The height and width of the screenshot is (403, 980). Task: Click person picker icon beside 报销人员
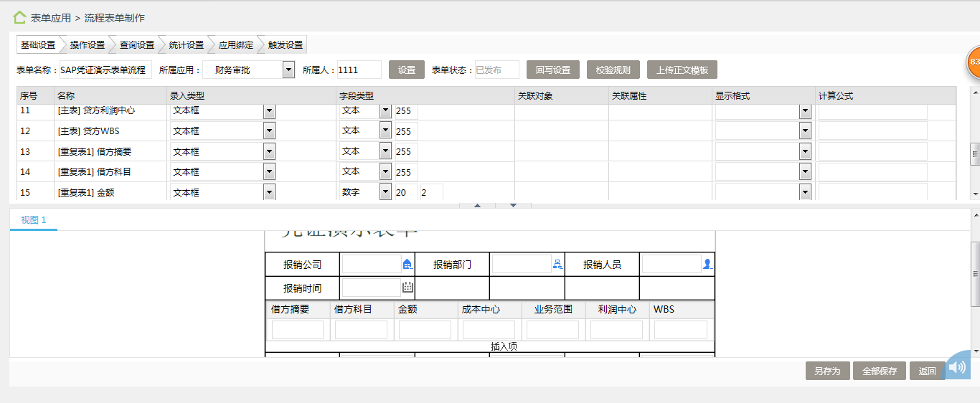point(707,265)
